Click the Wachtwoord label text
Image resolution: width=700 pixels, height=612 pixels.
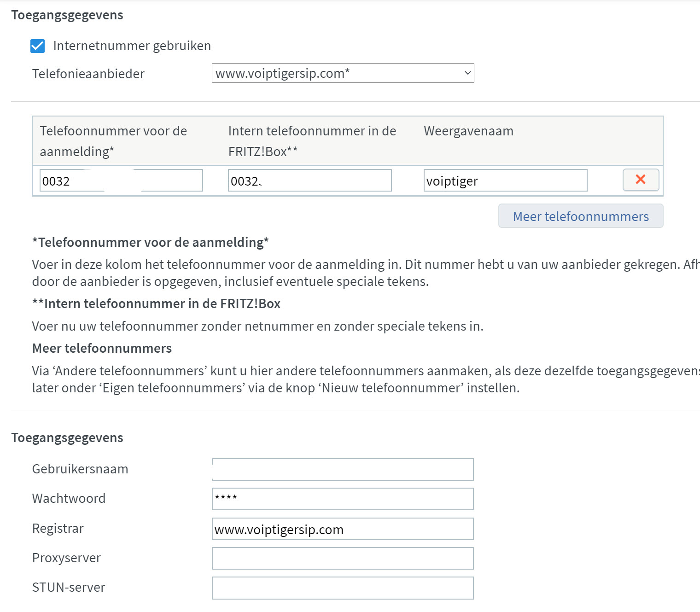click(x=69, y=499)
